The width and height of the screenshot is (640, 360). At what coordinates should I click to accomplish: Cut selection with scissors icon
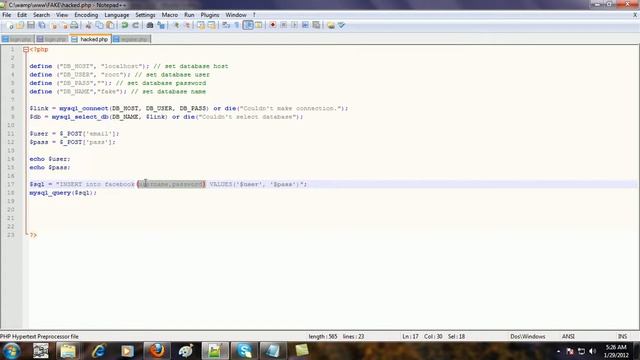point(88,25)
